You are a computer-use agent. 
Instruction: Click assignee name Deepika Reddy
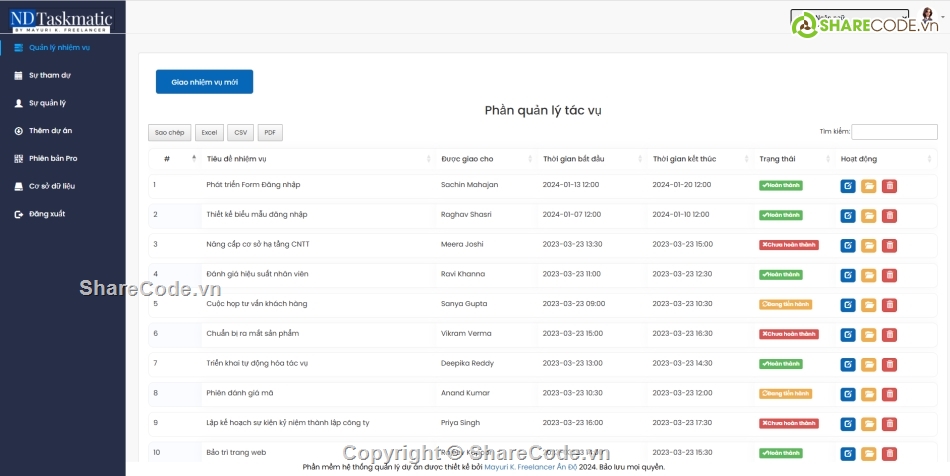coord(467,363)
